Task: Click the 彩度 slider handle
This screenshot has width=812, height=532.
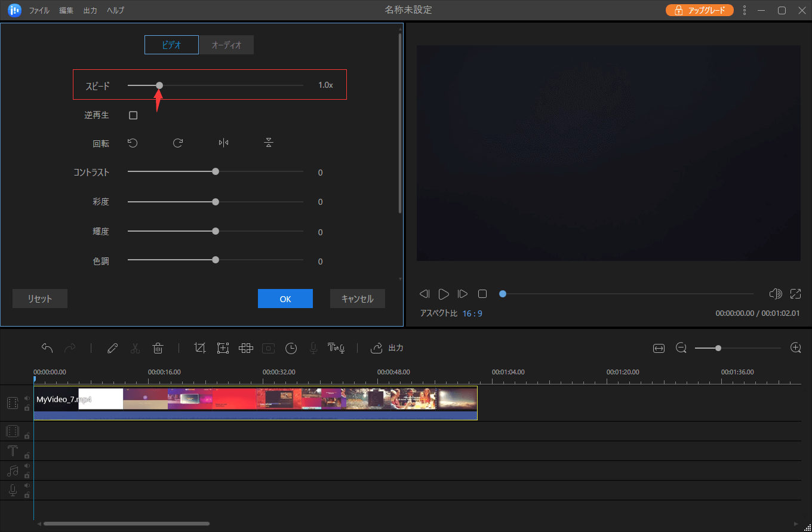Action: click(216, 201)
